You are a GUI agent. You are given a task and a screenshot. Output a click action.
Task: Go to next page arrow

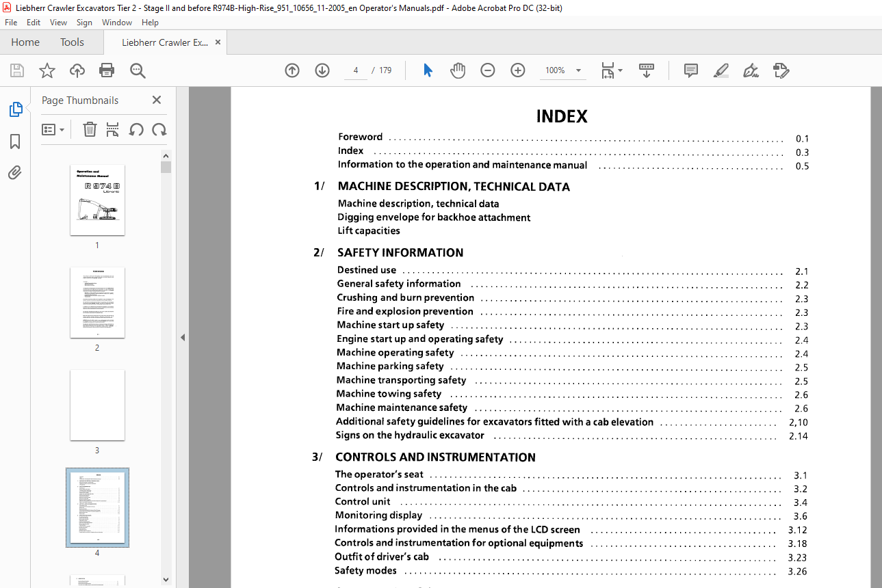tap(322, 70)
